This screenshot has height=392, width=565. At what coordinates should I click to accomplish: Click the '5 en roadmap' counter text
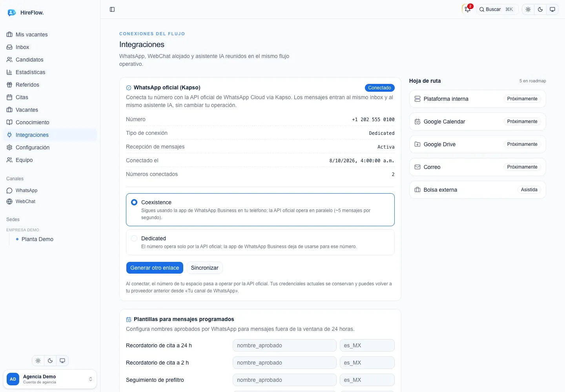coord(532,81)
